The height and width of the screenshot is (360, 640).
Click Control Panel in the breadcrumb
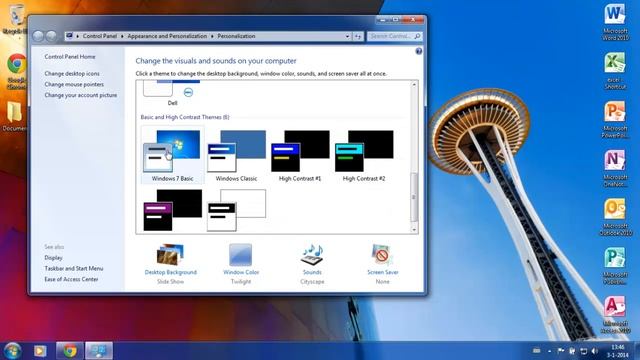100,36
